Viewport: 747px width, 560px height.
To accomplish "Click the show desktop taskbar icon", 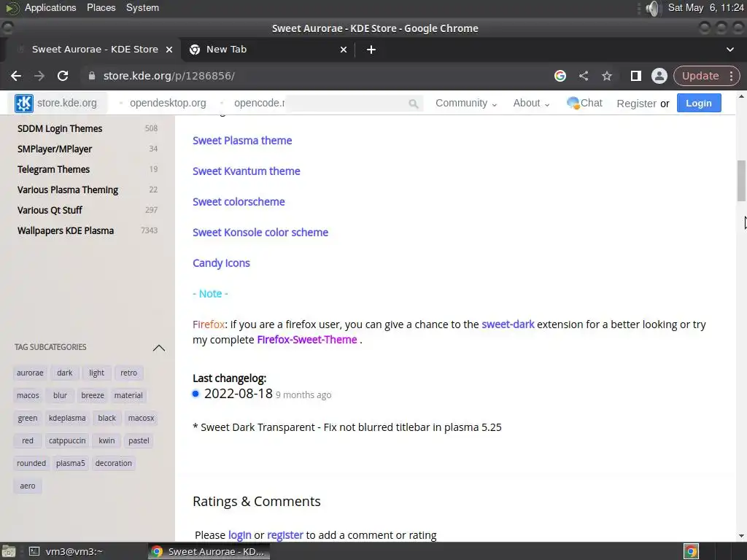I will tap(9, 551).
